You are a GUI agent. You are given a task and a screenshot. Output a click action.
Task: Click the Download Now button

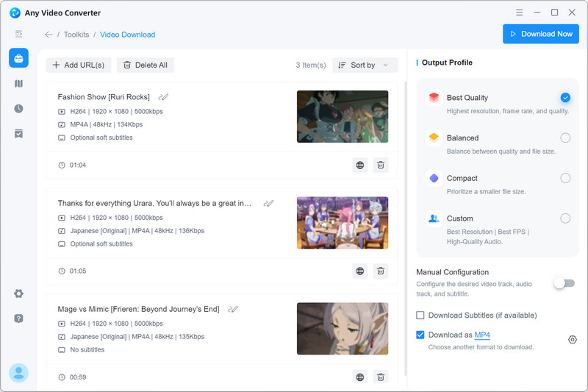(540, 34)
